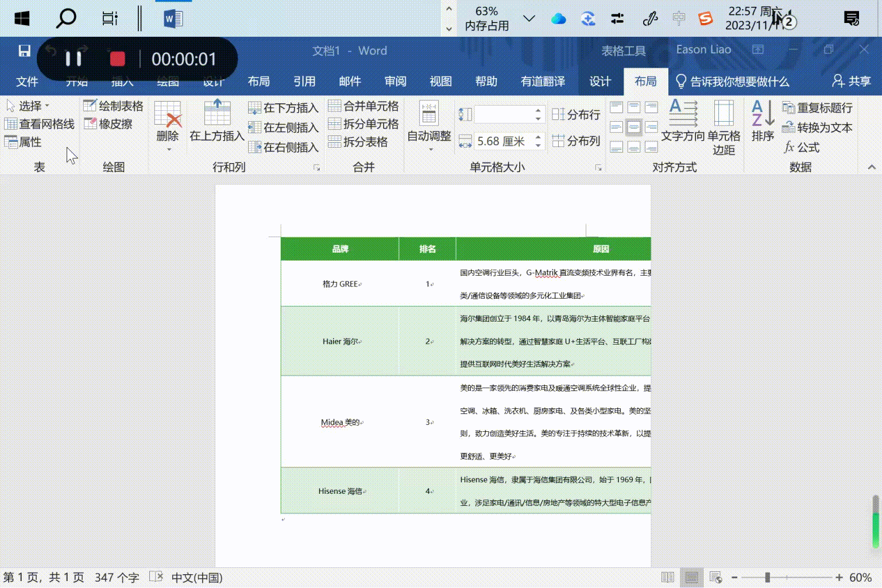This screenshot has width=882, height=588.
Task: Switch to the 引用 ribbon tab
Action: tap(304, 82)
